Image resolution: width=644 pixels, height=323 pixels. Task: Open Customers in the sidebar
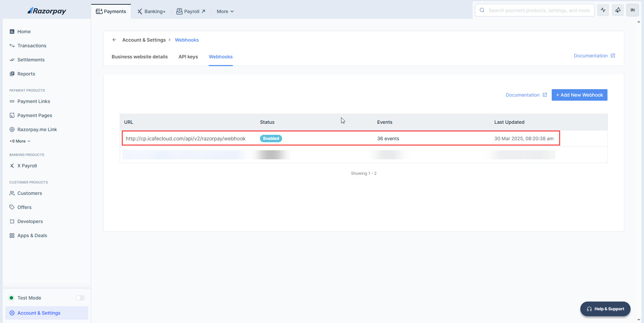point(30,193)
